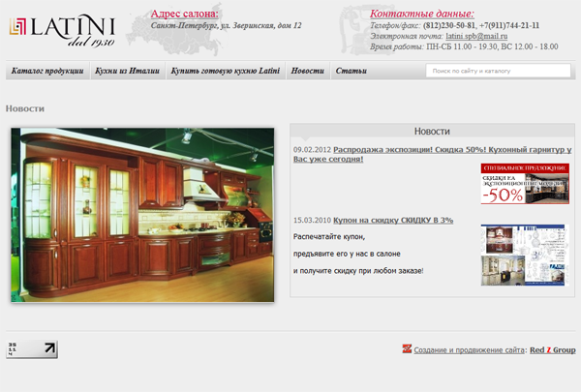581x392 pixels.
Task: Click text и получите скидку при любом заказе!
Action: coord(358,271)
